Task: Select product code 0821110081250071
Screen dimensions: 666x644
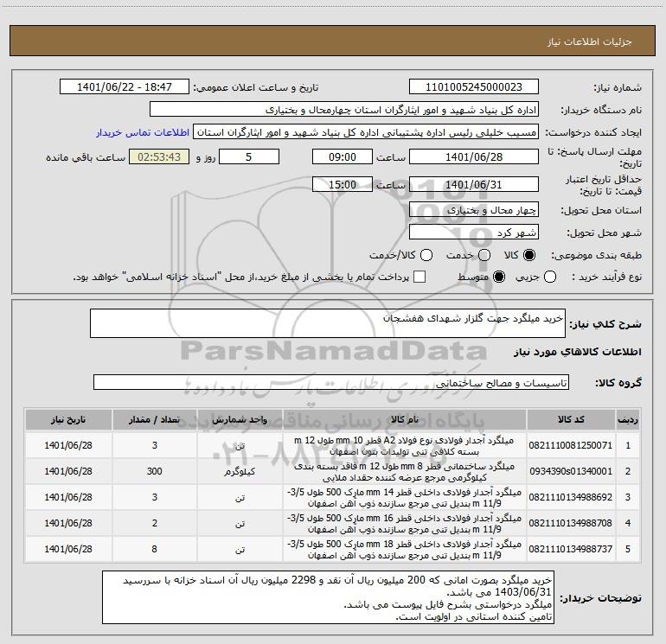Action: click(x=571, y=445)
